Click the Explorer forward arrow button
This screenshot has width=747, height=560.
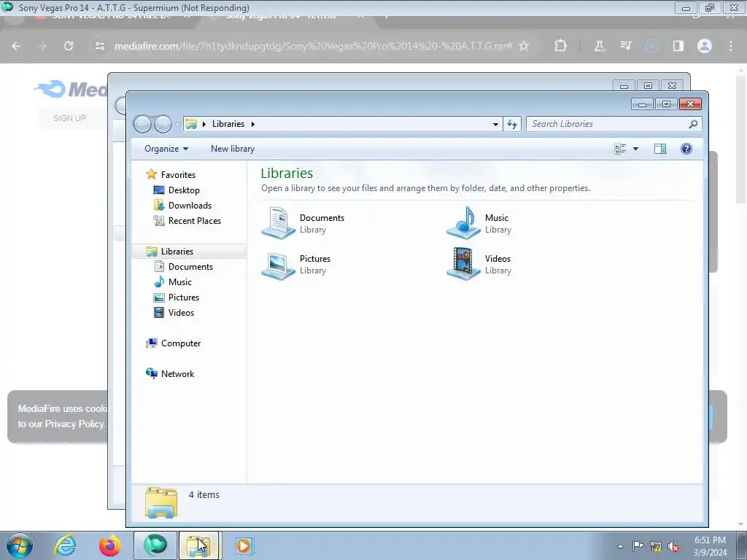(163, 124)
